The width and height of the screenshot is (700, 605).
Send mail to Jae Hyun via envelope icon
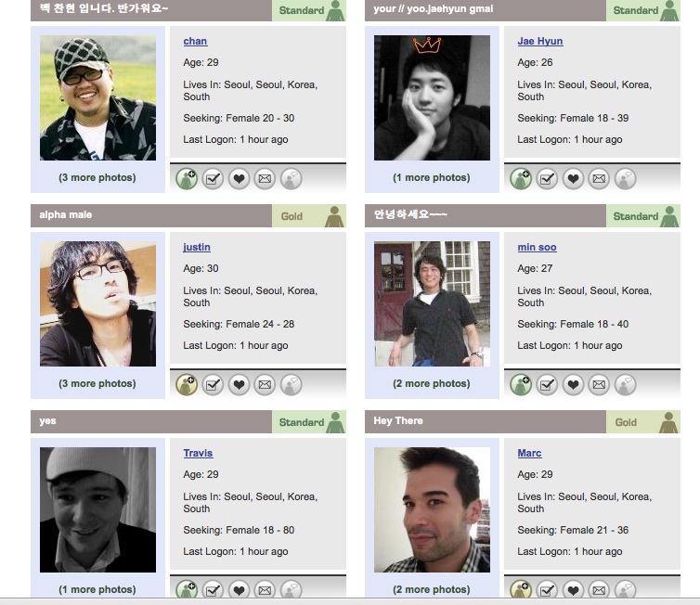pos(599,179)
